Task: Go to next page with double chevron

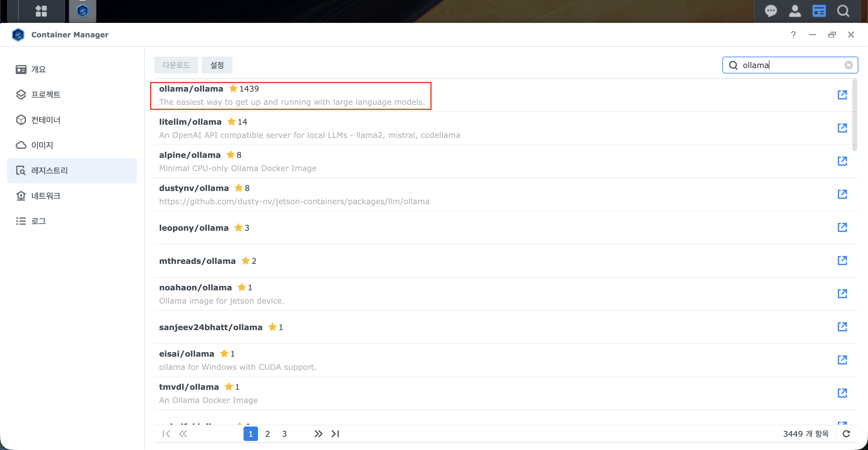Action: click(318, 433)
